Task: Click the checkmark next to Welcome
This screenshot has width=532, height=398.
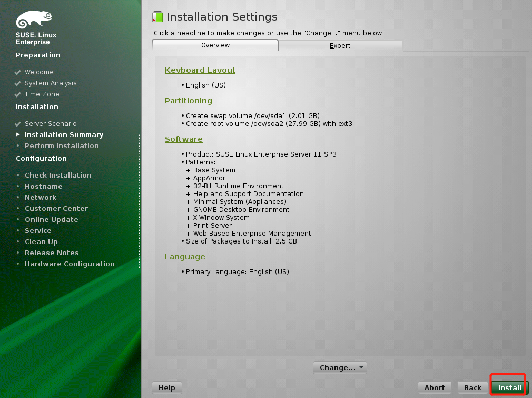Action: [x=17, y=72]
